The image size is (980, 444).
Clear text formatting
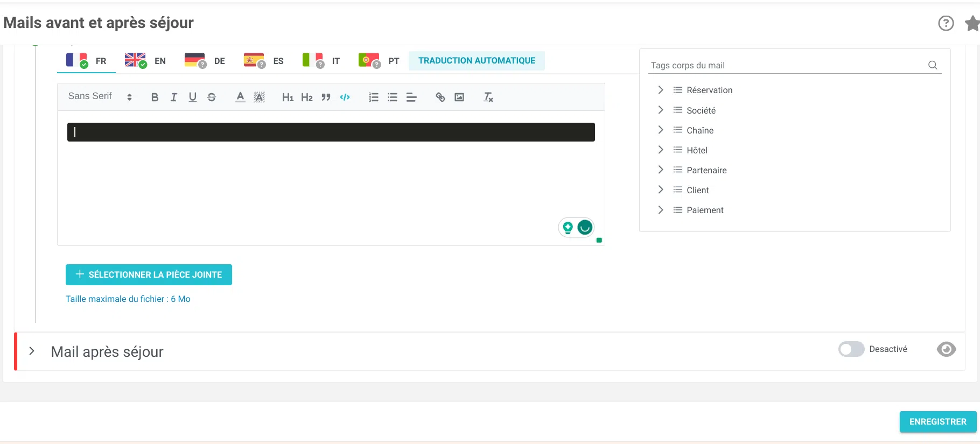(x=488, y=97)
